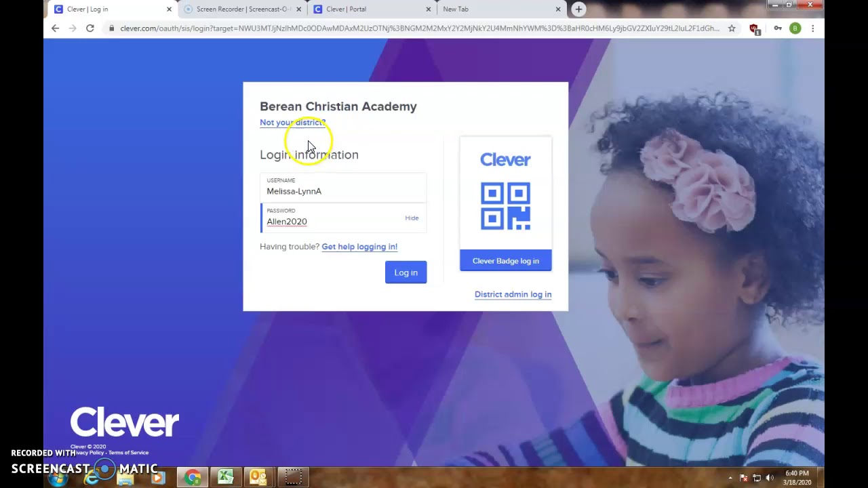Image resolution: width=868 pixels, height=488 pixels.
Task: Click the Show Desktop strip beside the clock
Action: pos(820,478)
